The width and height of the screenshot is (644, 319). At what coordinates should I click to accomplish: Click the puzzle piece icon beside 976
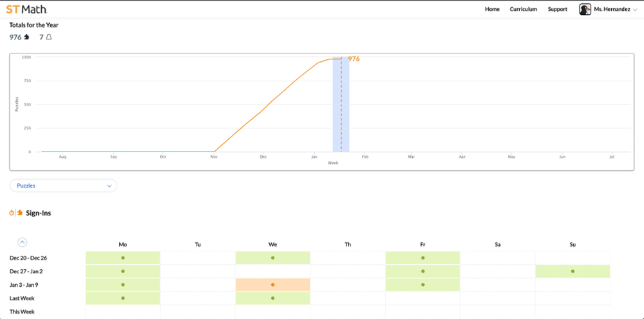click(x=26, y=37)
